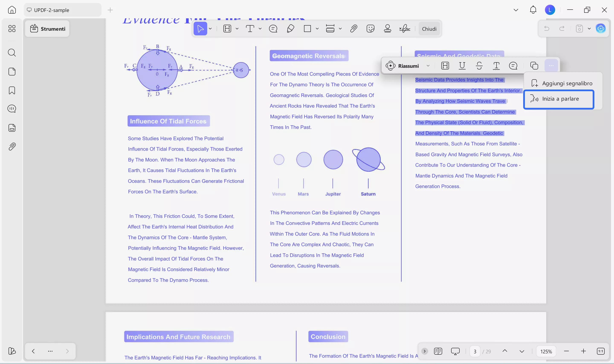Apply strikethrough to selected text

click(x=479, y=66)
